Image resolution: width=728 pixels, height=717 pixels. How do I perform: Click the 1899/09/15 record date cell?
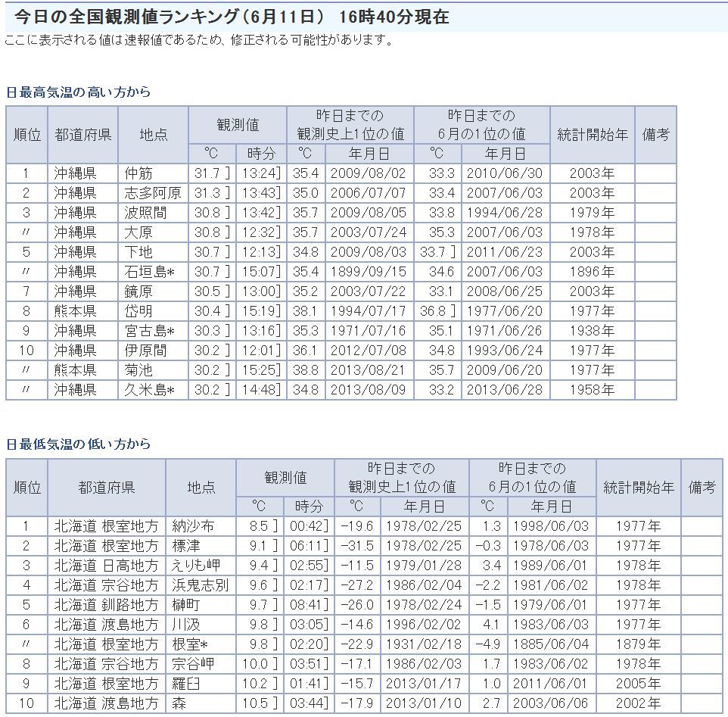368,272
